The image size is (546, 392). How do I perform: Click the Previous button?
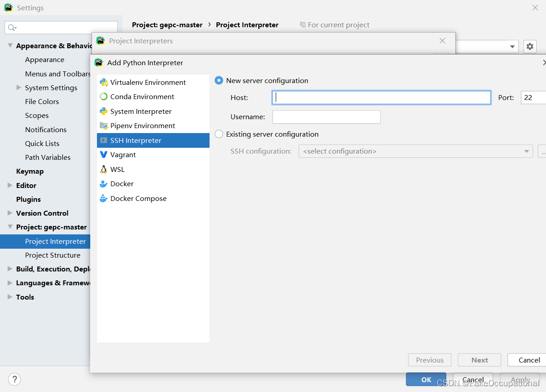[x=430, y=360]
